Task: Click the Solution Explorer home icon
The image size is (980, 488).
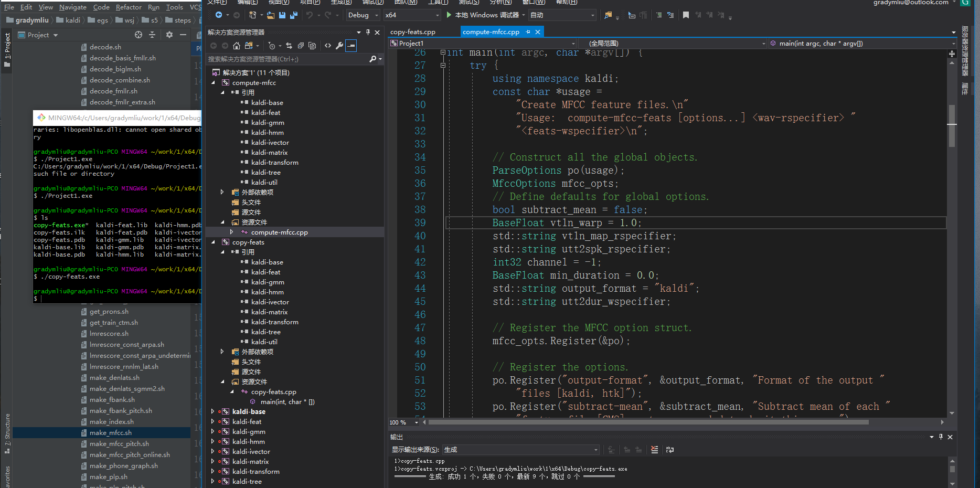Action: (237, 46)
